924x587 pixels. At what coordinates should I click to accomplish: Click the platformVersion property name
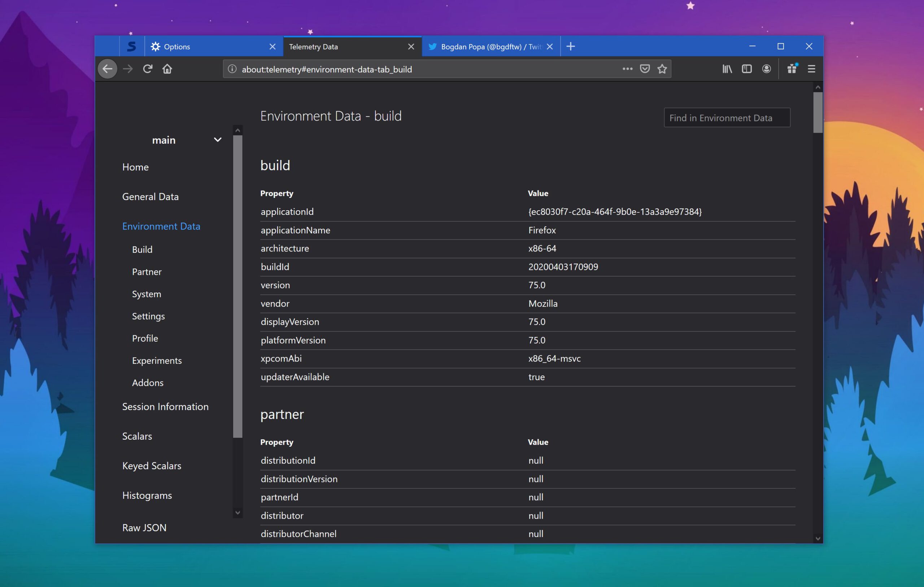click(293, 340)
